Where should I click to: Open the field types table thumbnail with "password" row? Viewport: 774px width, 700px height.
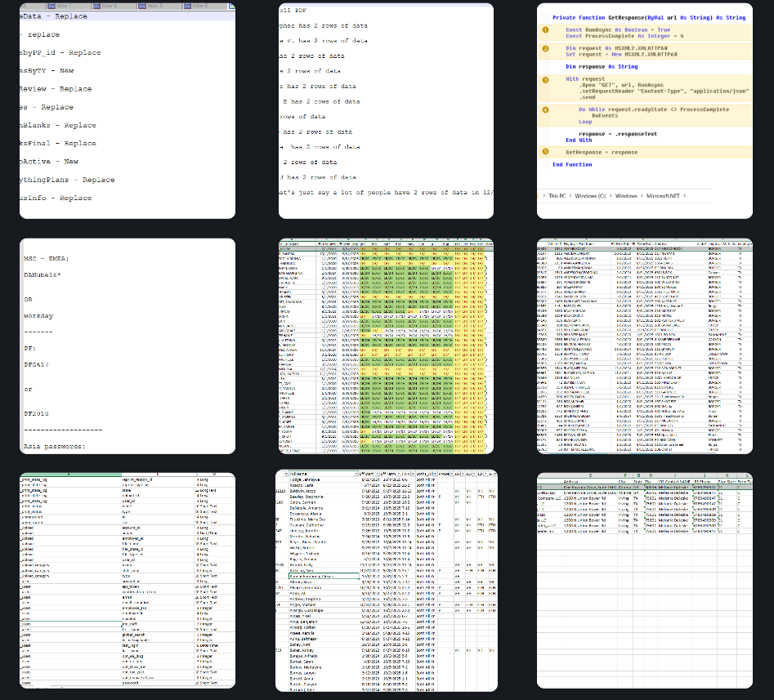tap(127, 580)
